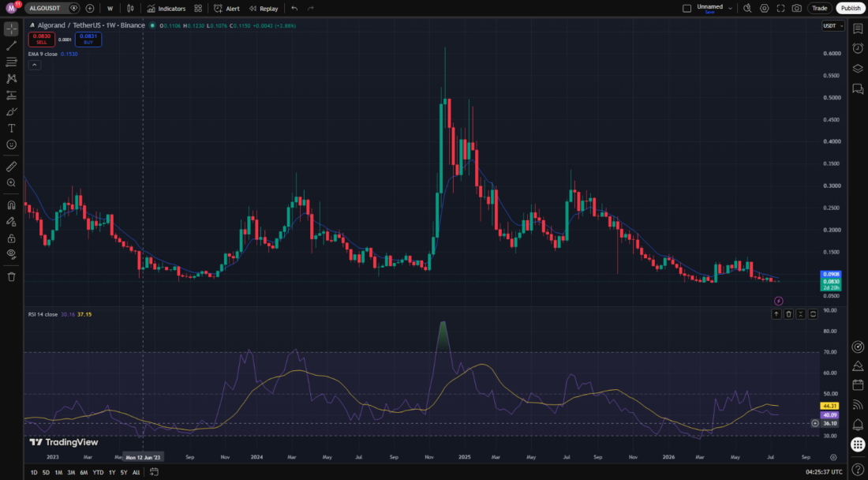Image resolution: width=868 pixels, height=480 pixels.
Task: Open the emoji icons tool
Action: coord(12,144)
